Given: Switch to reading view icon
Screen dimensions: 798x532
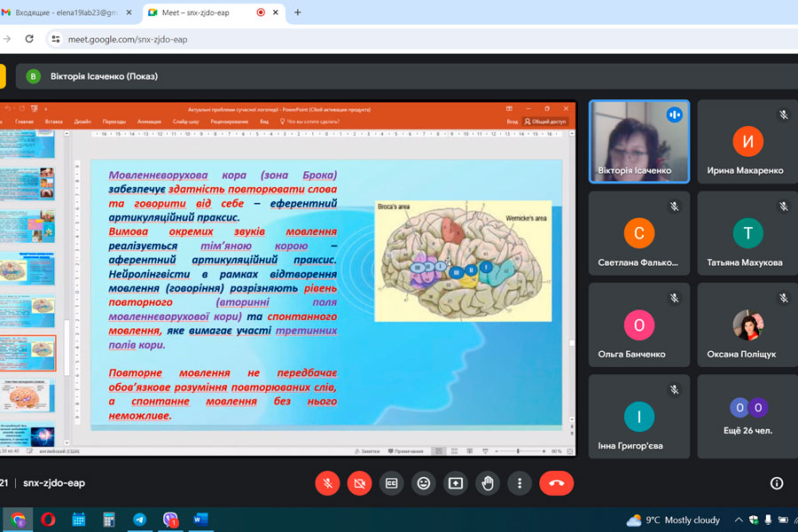Looking at the screenshot, I should (x=470, y=451).
